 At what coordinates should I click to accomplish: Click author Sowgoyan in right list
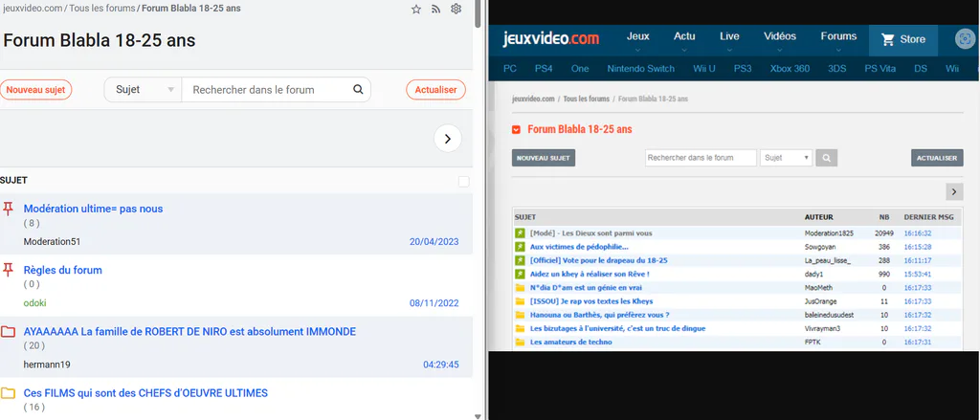tap(819, 247)
